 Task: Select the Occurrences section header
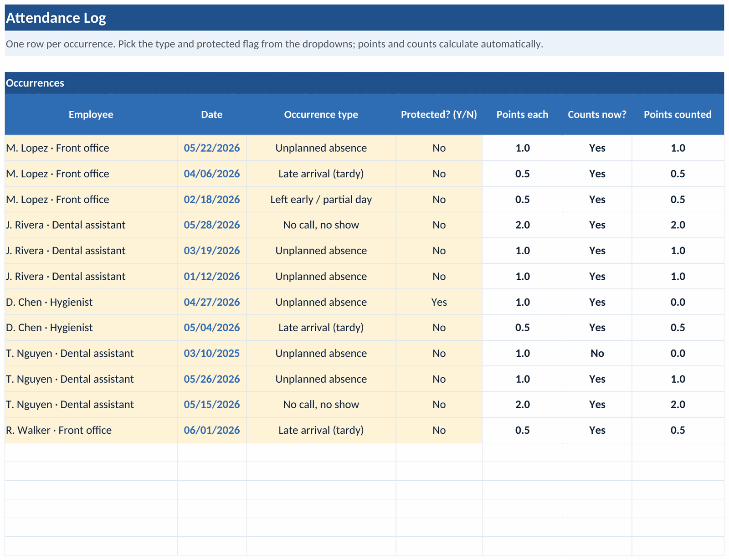point(364,83)
